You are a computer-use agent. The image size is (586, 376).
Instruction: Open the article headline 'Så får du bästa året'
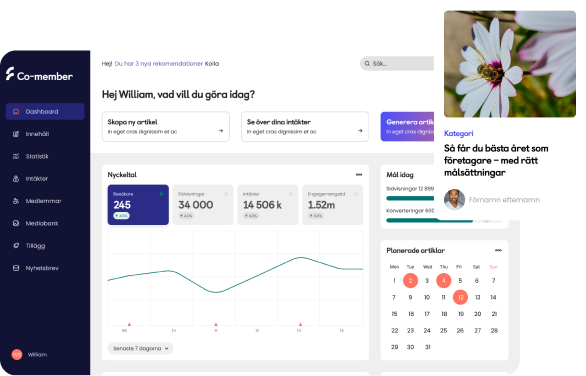[x=496, y=160]
